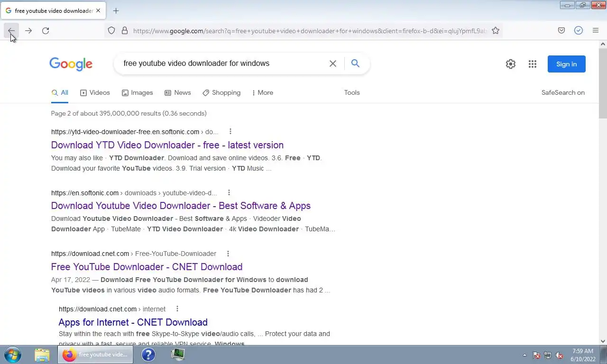This screenshot has height=364, width=607.
Task: Open Download YTD Video Downloader result
Action: click(x=167, y=145)
